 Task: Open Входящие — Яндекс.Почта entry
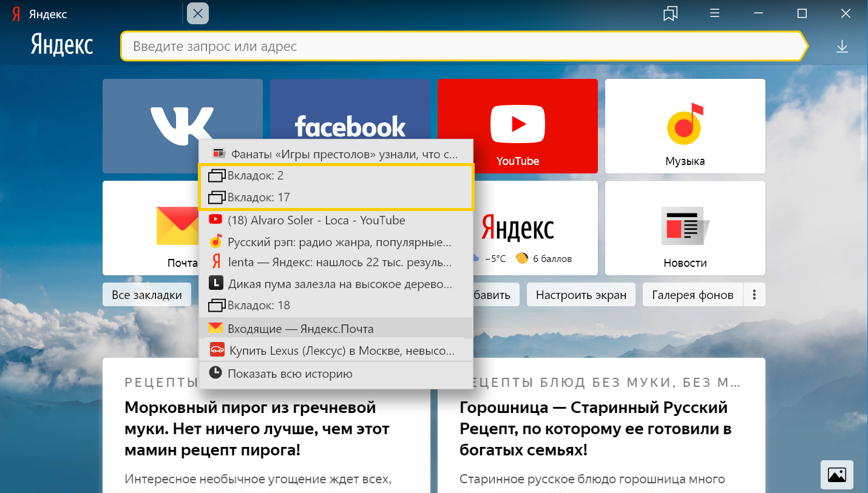(336, 329)
